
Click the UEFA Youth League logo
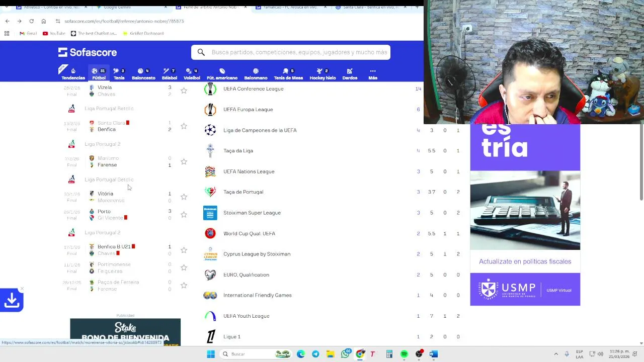click(210, 316)
